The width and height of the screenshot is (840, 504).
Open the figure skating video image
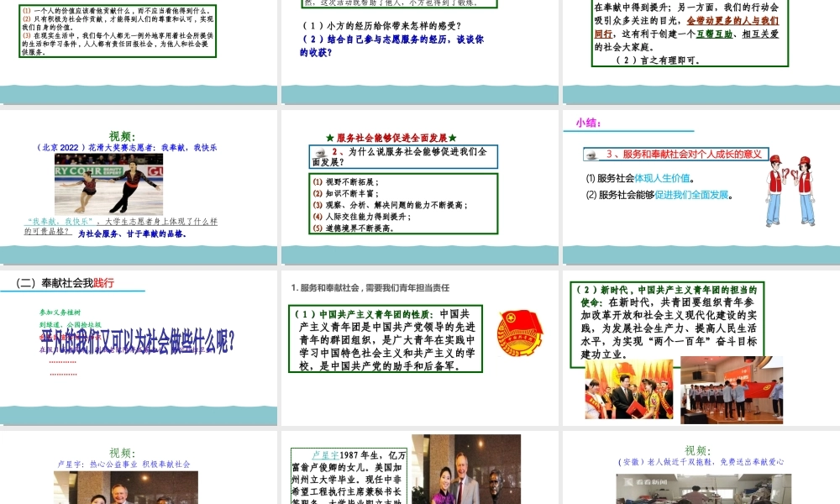point(108,184)
